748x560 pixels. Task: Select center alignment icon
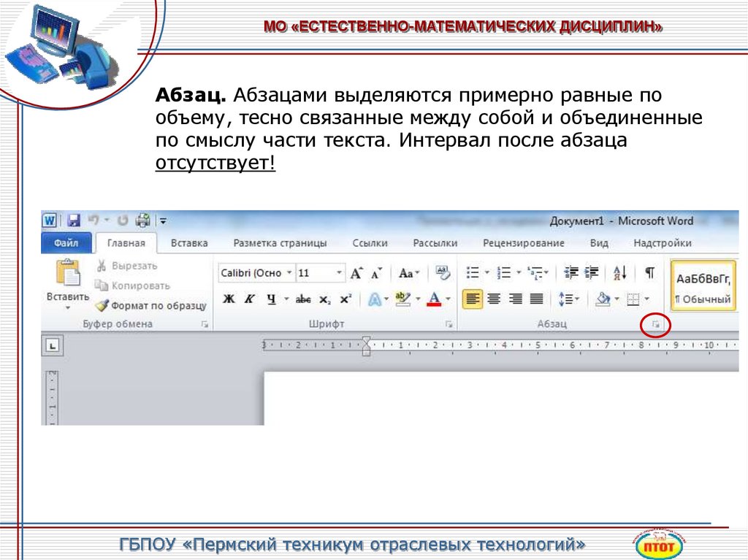point(494,299)
